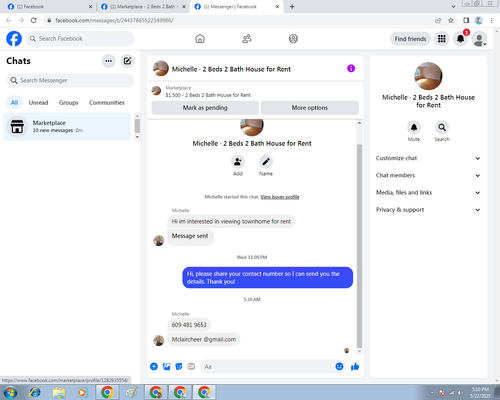Image resolution: width=500 pixels, height=400 pixels.
Task: Click the phone number 609 481 9653 message
Action: 189,325
